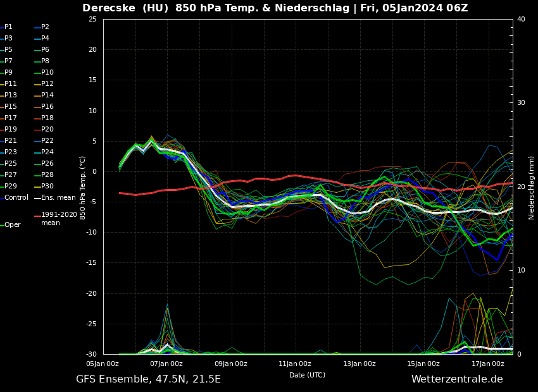The width and height of the screenshot is (538, 392).
Task: Click the Control run legend entry
Action: (x=16, y=198)
